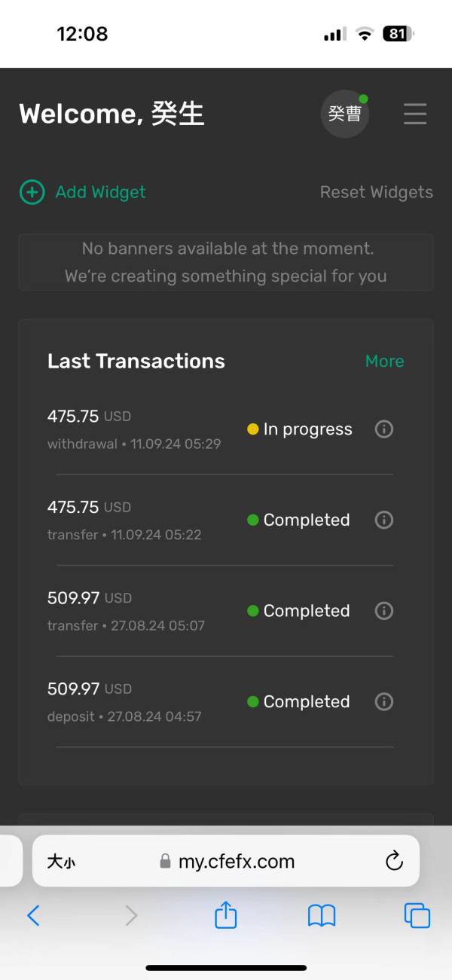Open Safari bookmarks
This screenshot has height=980, width=452.
pos(322,915)
